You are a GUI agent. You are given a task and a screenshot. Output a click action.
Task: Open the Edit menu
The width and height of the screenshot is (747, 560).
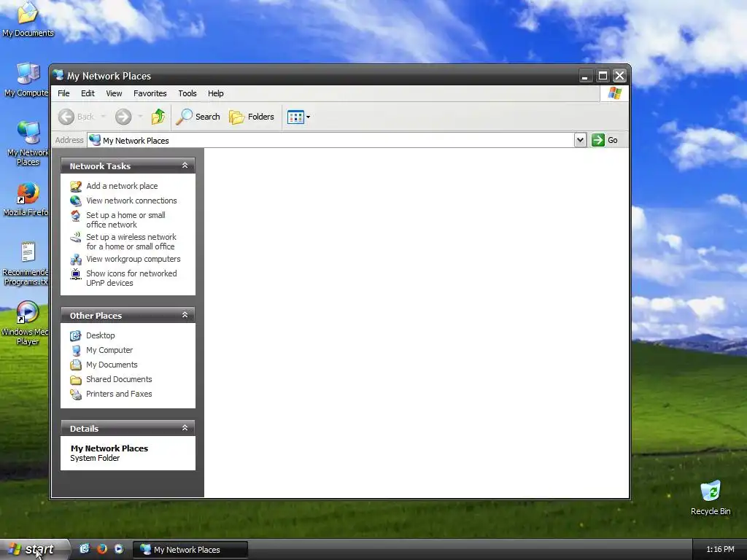click(x=88, y=93)
